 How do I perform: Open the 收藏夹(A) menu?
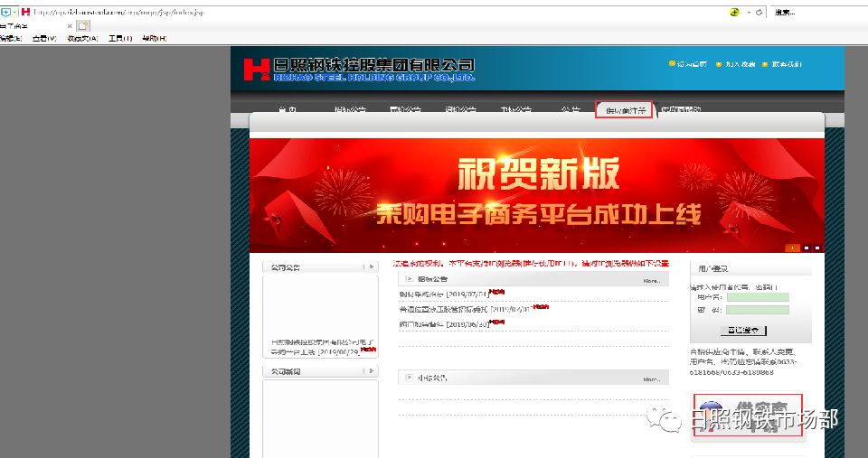coord(82,38)
